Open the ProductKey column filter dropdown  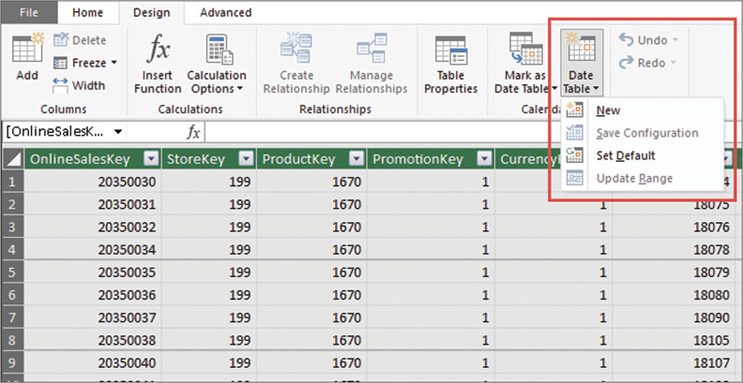coord(356,160)
